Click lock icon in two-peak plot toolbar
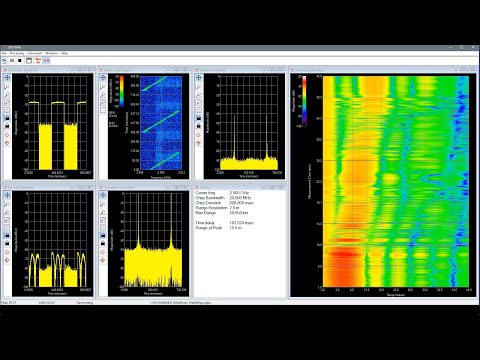480x360 pixels. (199, 126)
